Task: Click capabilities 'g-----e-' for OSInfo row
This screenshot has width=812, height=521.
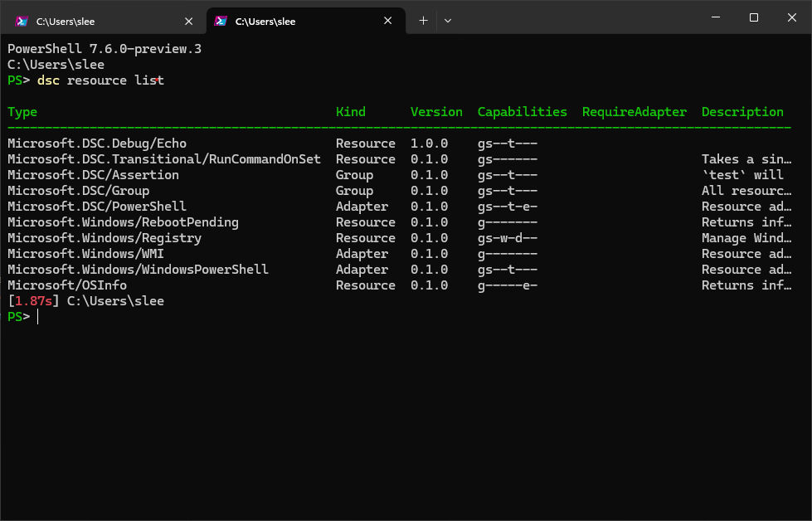Action: [x=508, y=285]
